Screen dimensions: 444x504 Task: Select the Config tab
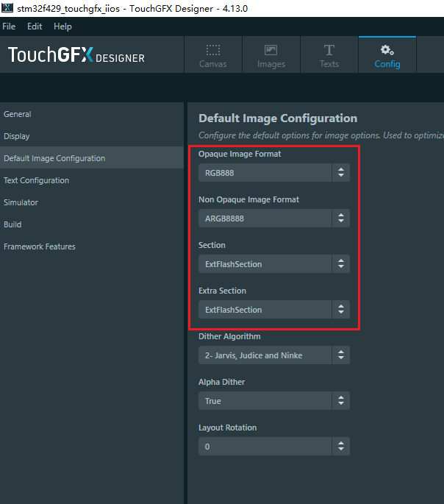[387, 55]
